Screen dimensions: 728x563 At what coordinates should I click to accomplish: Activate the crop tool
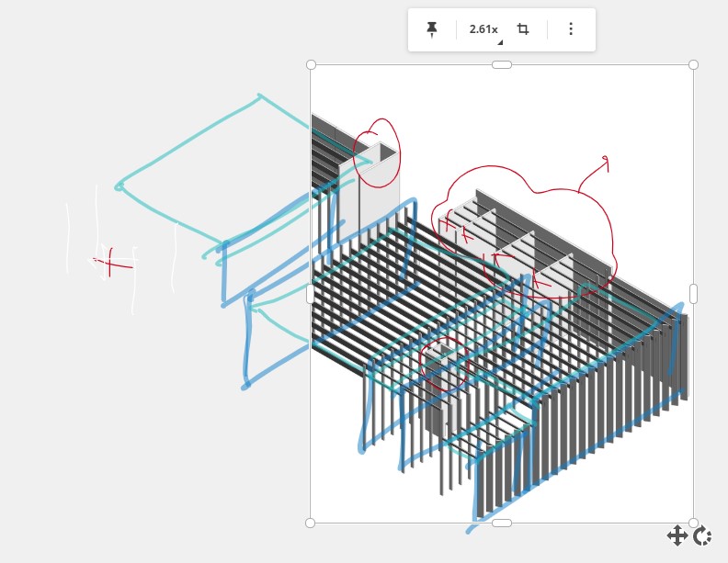[523, 29]
